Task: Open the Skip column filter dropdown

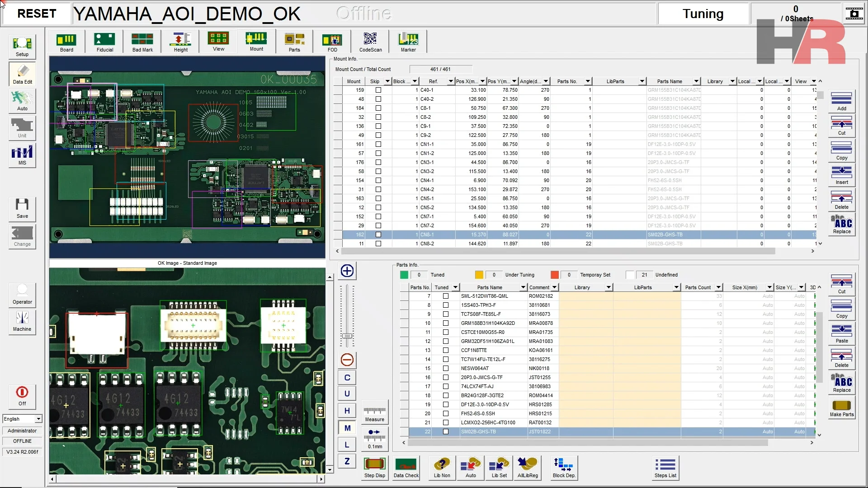Action: point(387,81)
